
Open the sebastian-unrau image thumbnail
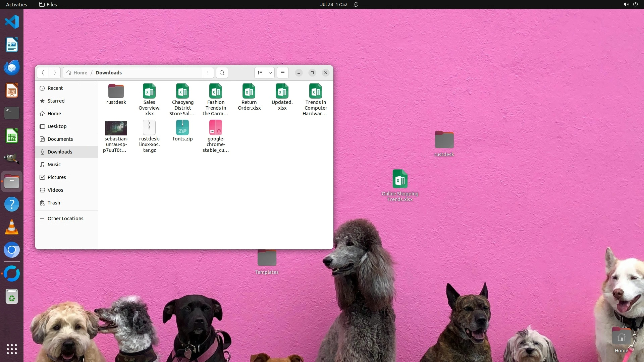coord(116,128)
